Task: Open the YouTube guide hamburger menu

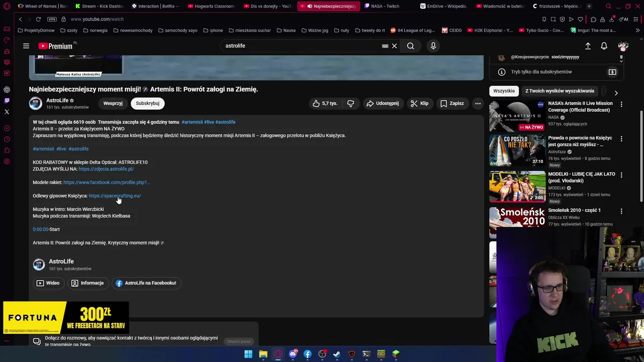Action: pyautogui.click(x=26, y=46)
